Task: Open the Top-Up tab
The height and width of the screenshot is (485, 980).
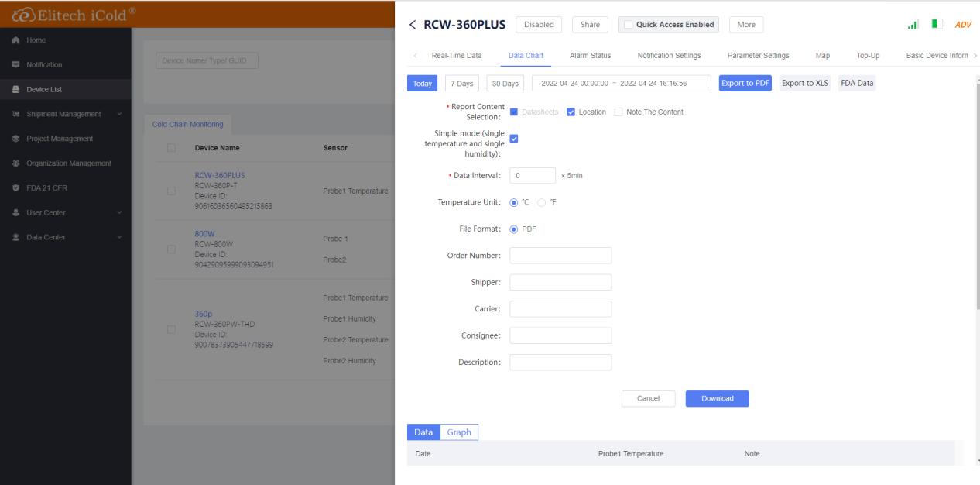Action: click(x=868, y=55)
